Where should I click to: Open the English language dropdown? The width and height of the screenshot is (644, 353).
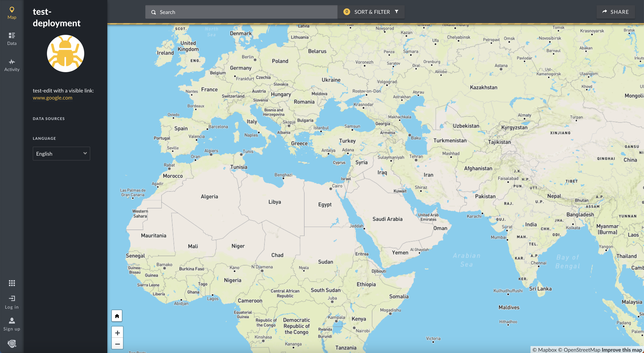(x=61, y=154)
